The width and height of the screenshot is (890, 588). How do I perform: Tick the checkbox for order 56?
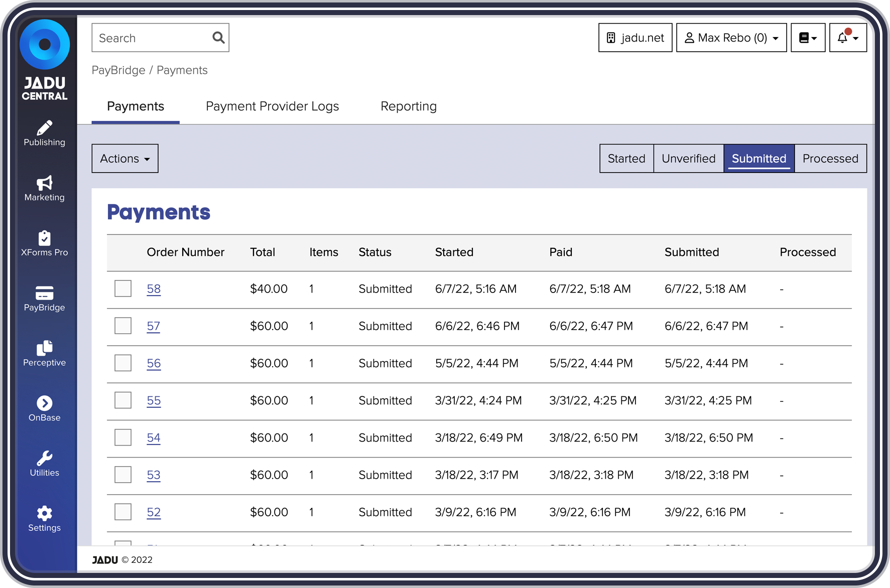coord(123,363)
